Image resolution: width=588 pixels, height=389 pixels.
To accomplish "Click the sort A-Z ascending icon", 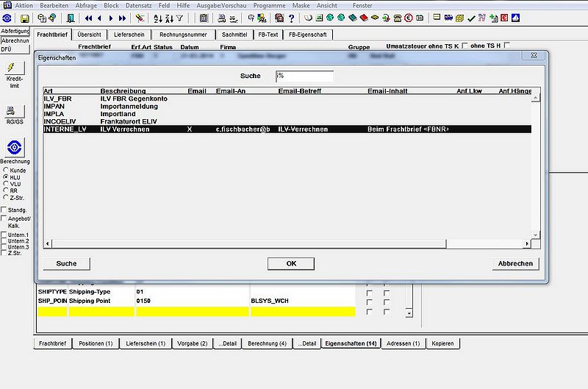I will pyautogui.click(x=158, y=18).
